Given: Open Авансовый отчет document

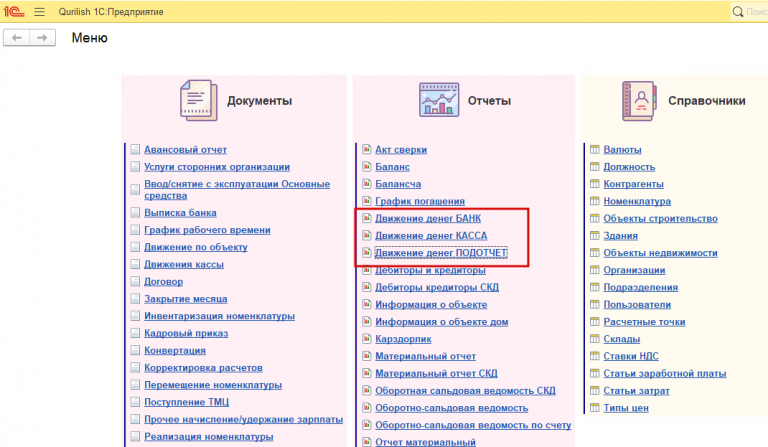Looking at the screenshot, I should pyautogui.click(x=185, y=150).
